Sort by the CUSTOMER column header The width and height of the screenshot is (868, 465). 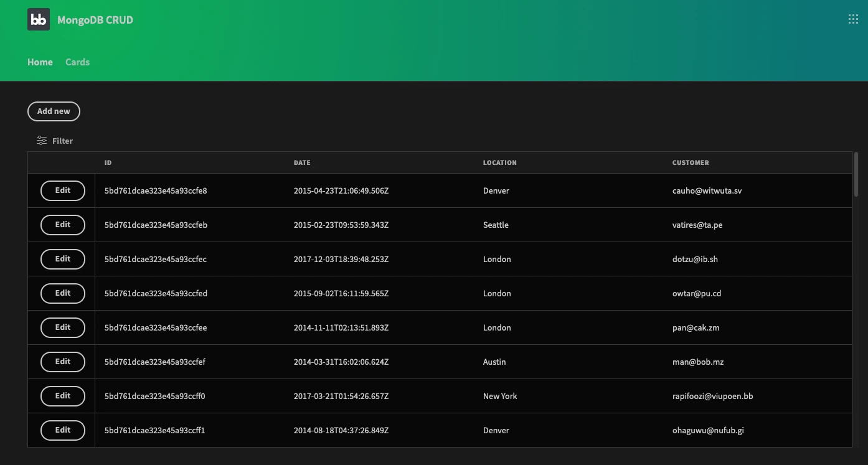click(x=691, y=162)
